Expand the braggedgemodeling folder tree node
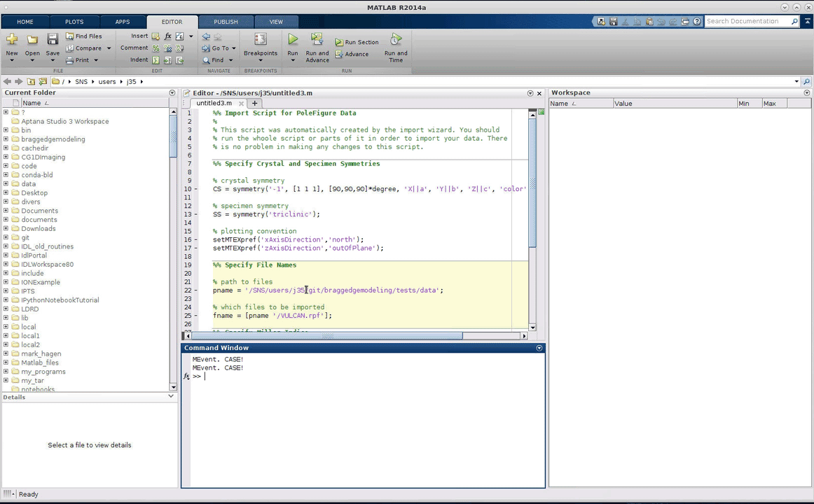 pyautogui.click(x=6, y=139)
